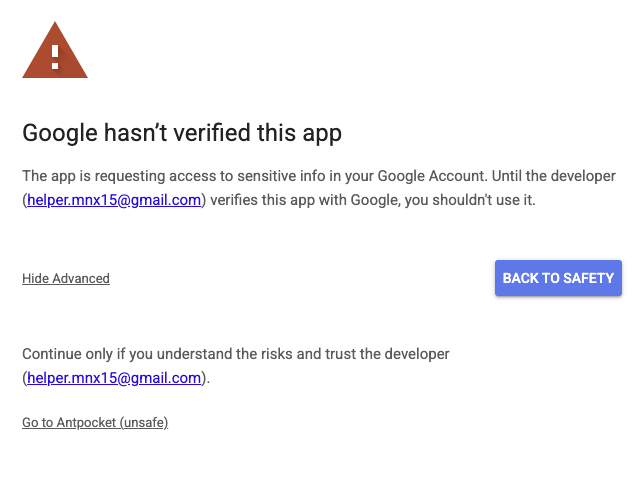Click the developer email link in the top paragraph
Viewport: 644px width, 504px height.
click(x=114, y=200)
